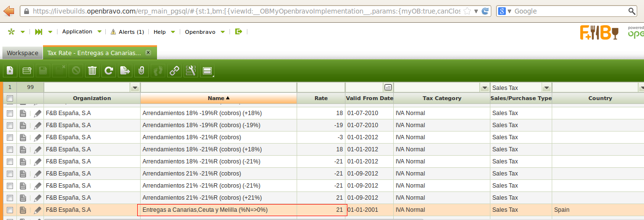This screenshot has height=220, width=644.
Task: Open attachments with the paperclip icon
Action: 141,71
